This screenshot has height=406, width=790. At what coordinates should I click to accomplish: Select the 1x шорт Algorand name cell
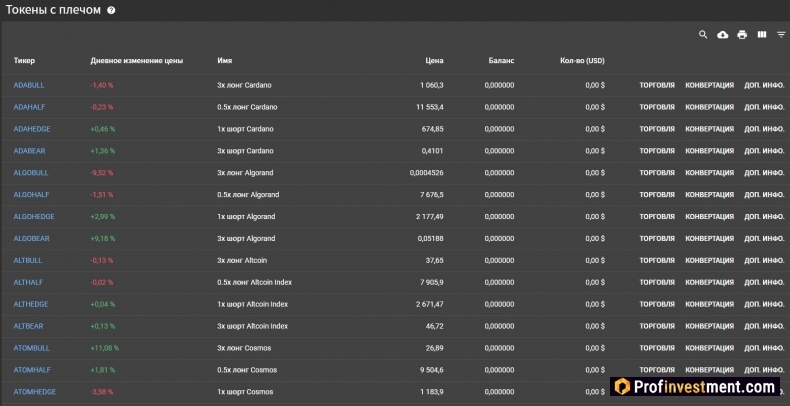[246, 217]
